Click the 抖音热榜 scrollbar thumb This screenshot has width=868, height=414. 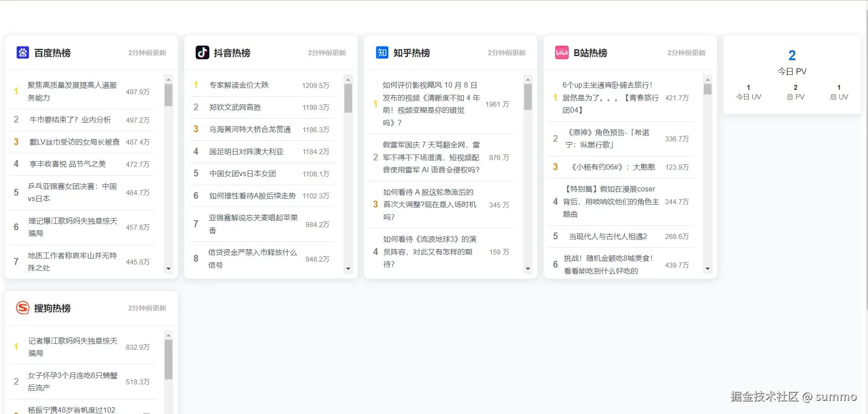point(348,98)
